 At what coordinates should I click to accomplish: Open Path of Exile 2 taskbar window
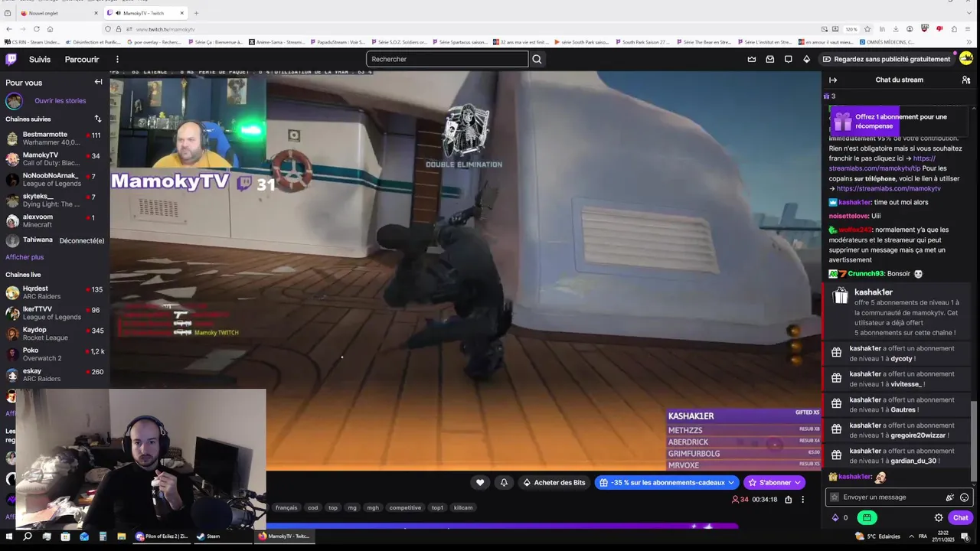(x=162, y=536)
